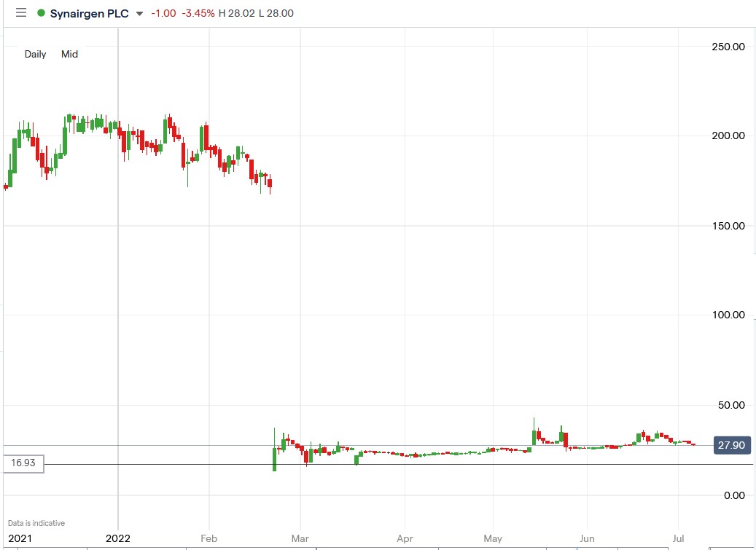Switch price feed by clicking Mid label

tap(69, 54)
